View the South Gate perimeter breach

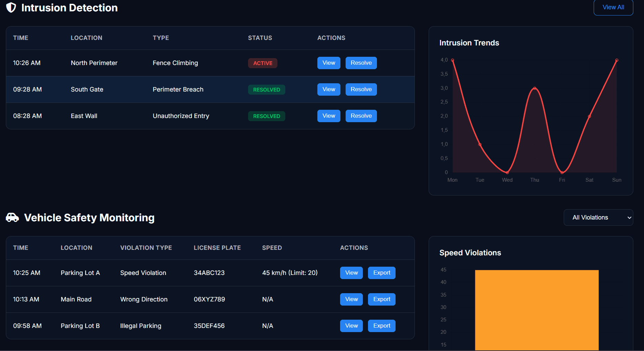328,89
